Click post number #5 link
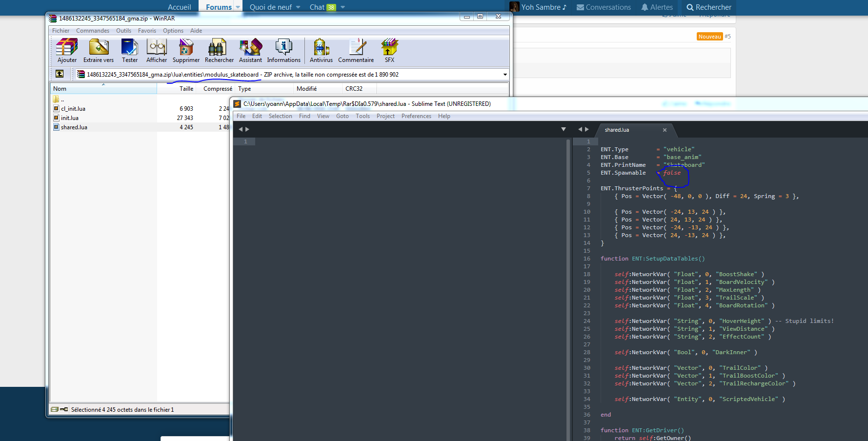868x441 pixels. click(x=727, y=37)
